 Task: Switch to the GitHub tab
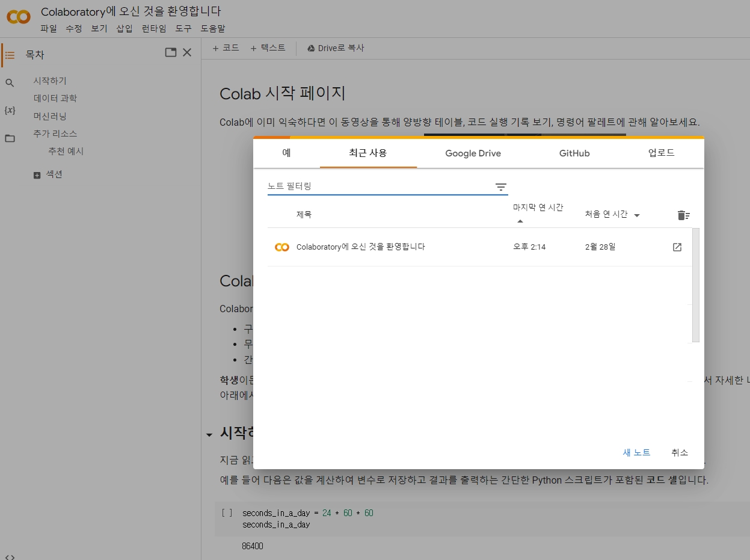[x=574, y=153]
